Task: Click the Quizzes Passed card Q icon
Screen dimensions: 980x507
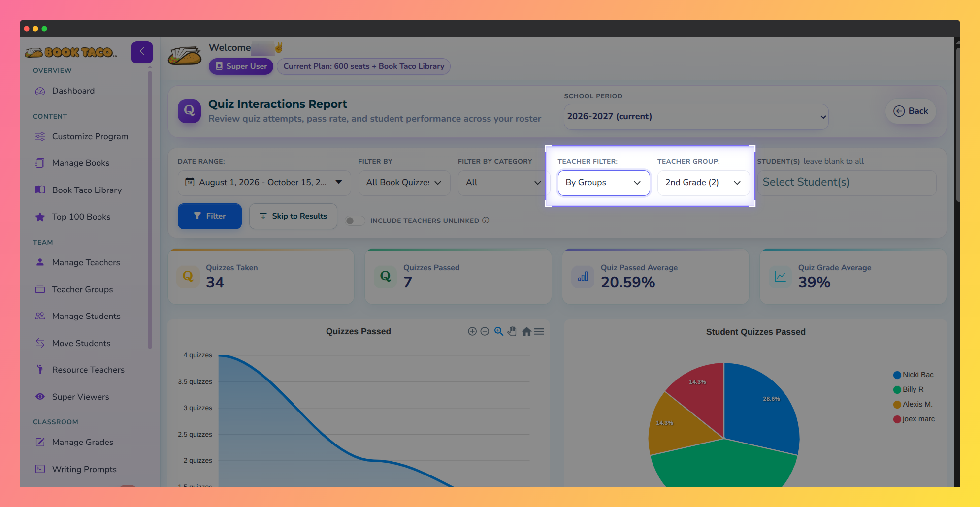Action: click(x=385, y=276)
